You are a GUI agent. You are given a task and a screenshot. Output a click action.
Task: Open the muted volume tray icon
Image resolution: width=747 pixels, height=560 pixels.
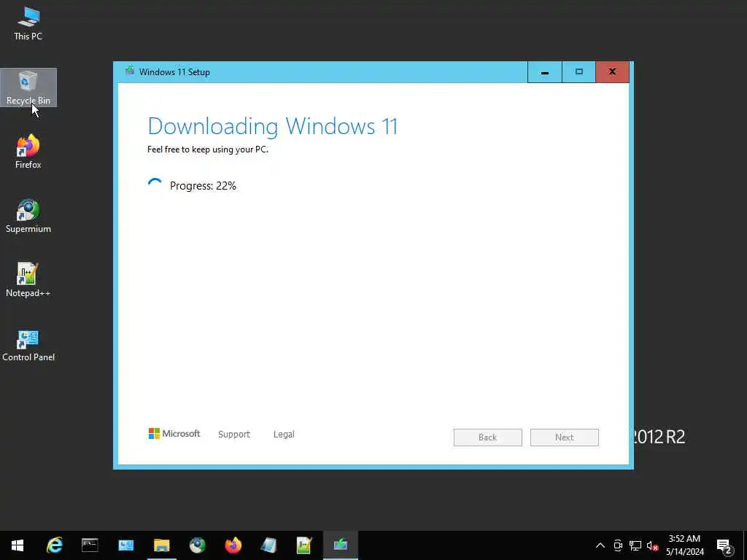point(652,546)
